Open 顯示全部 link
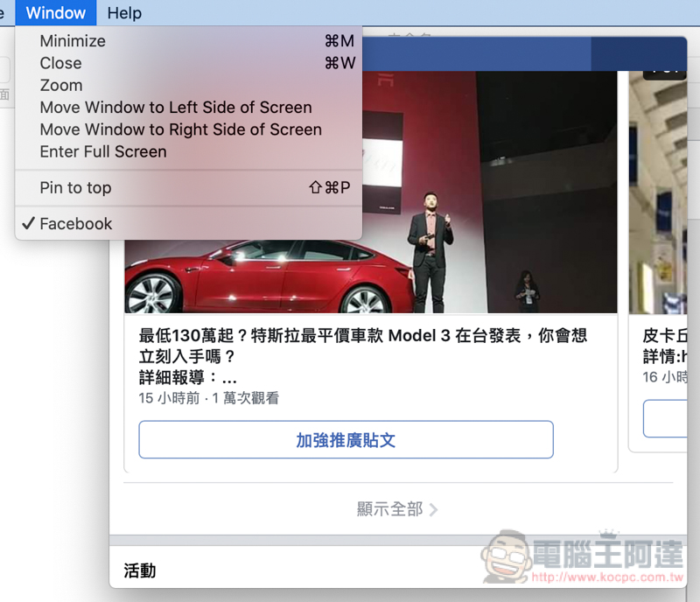The image size is (700, 602). pos(389,509)
